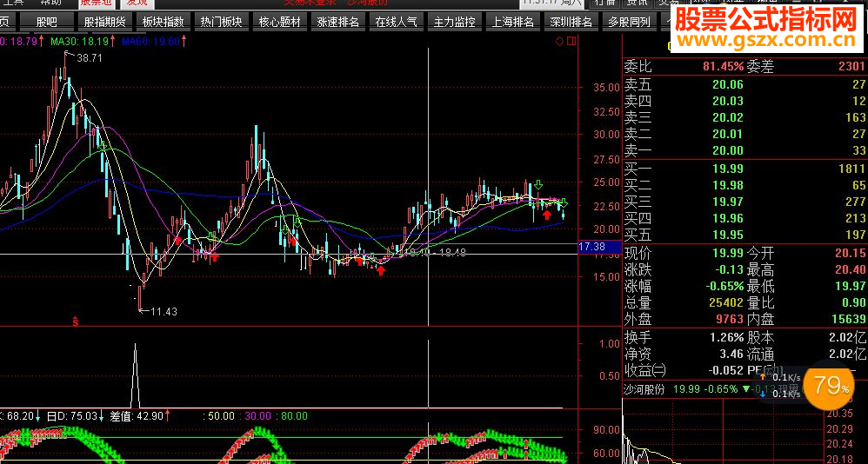Select the 买三 19.97 order row
The height and width of the screenshot is (464, 868).
point(744,202)
